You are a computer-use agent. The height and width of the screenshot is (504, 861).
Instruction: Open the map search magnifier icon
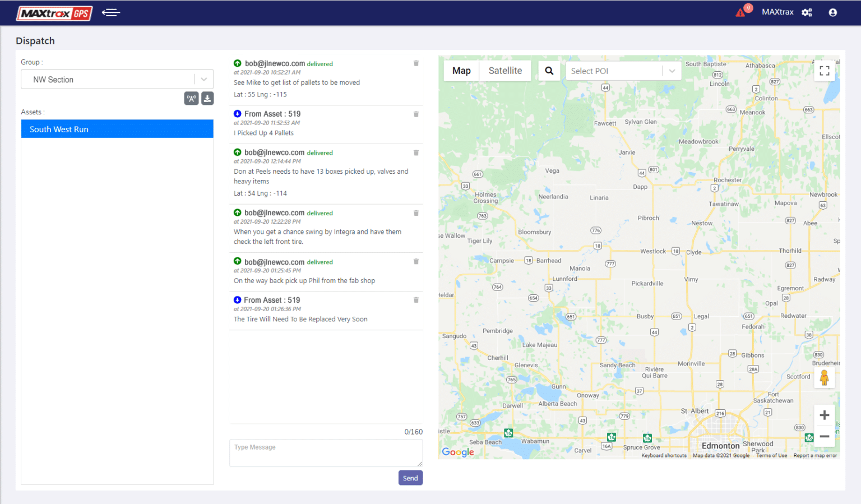point(549,70)
